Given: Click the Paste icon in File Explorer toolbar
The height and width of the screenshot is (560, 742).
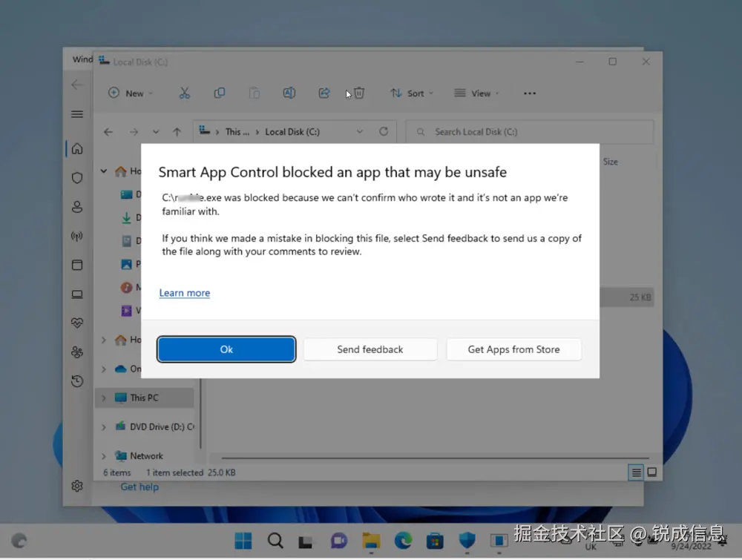Looking at the screenshot, I should point(254,93).
